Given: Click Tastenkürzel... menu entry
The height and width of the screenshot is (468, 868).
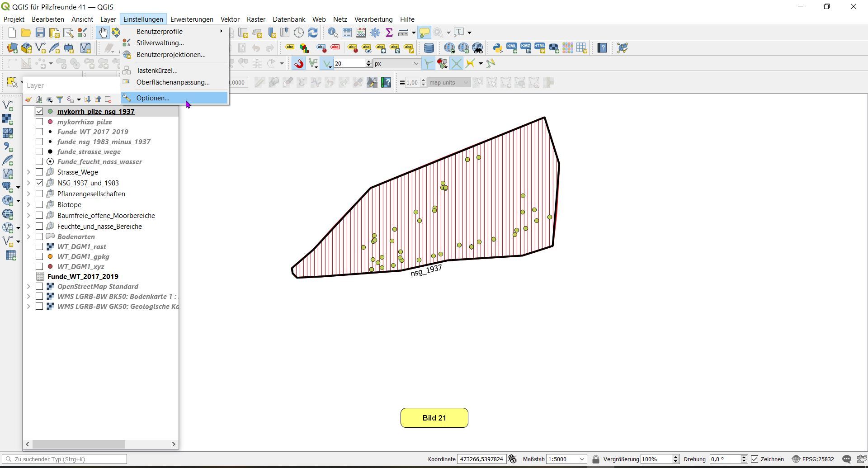Looking at the screenshot, I should tap(157, 71).
